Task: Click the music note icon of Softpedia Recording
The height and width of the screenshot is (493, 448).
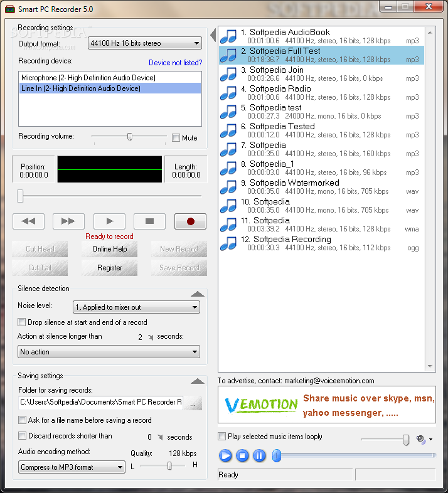Action: [228, 243]
